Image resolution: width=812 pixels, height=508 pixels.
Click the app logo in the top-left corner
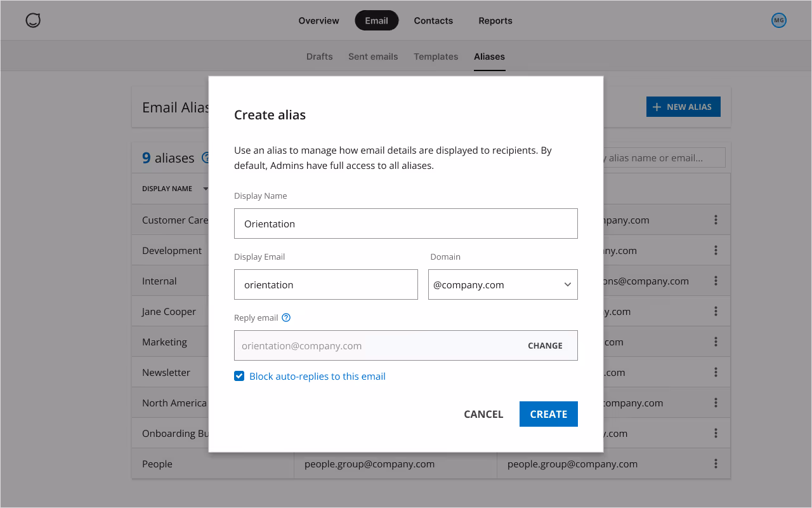[32, 20]
